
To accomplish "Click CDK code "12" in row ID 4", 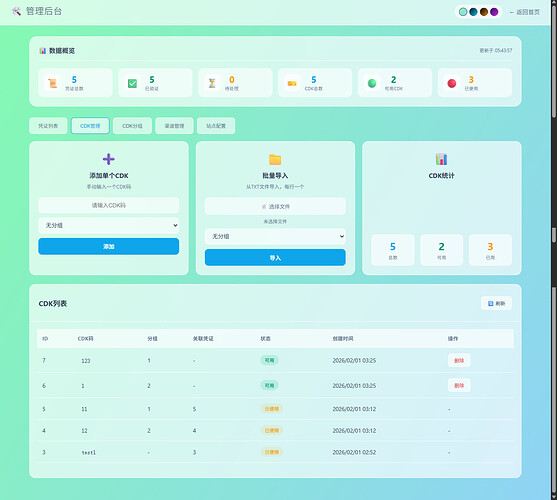I will [x=84, y=431].
